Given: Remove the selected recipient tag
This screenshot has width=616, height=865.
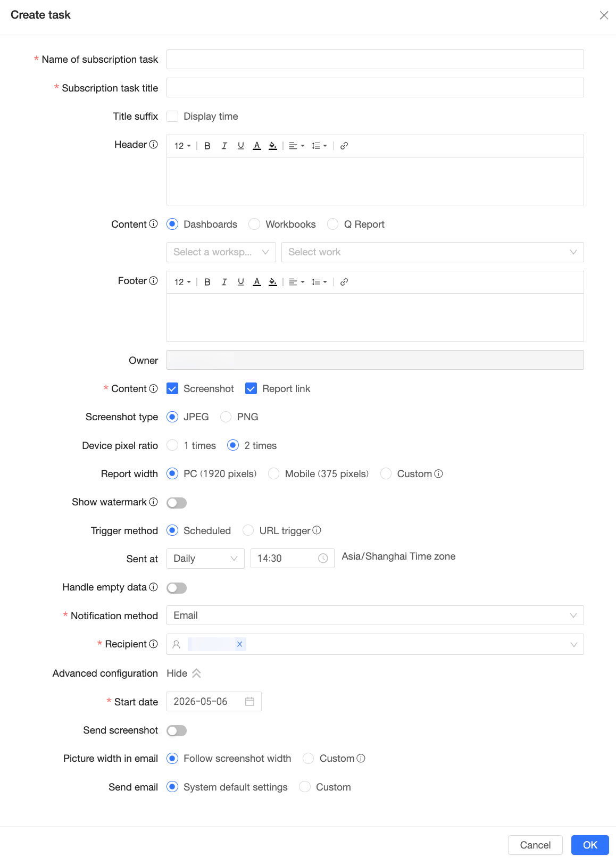Looking at the screenshot, I should coord(239,644).
